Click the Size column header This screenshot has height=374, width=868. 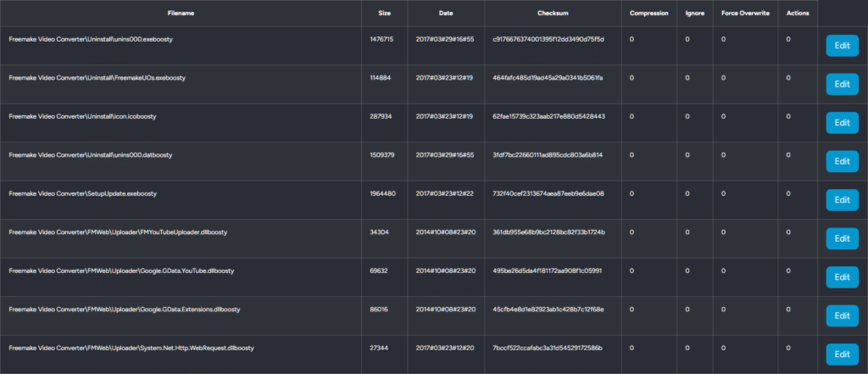tap(384, 14)
